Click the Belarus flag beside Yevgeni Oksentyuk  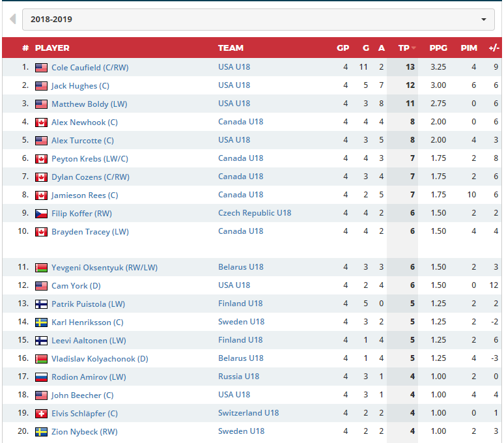pos(41,268)
